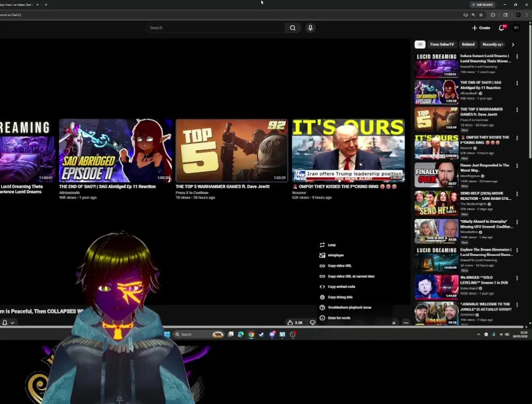Open more actions ellipsis below video

[406, 323]
